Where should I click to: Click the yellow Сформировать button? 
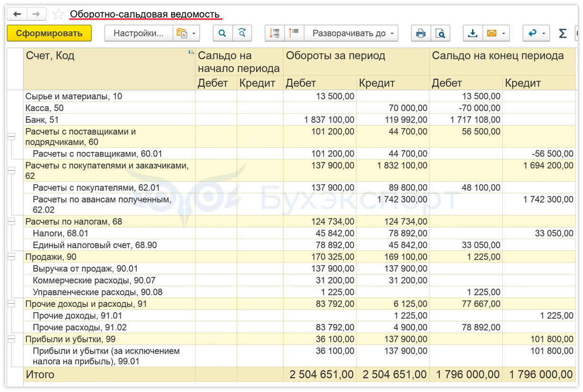[x=49, y=33]
